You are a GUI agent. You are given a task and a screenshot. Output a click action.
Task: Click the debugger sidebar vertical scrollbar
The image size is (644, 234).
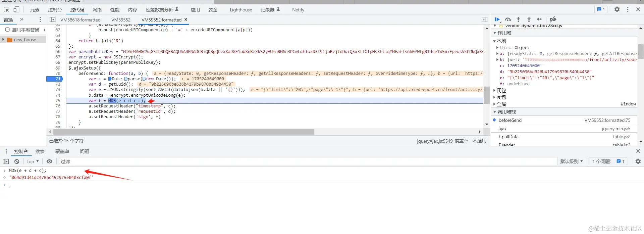[641, 51]
